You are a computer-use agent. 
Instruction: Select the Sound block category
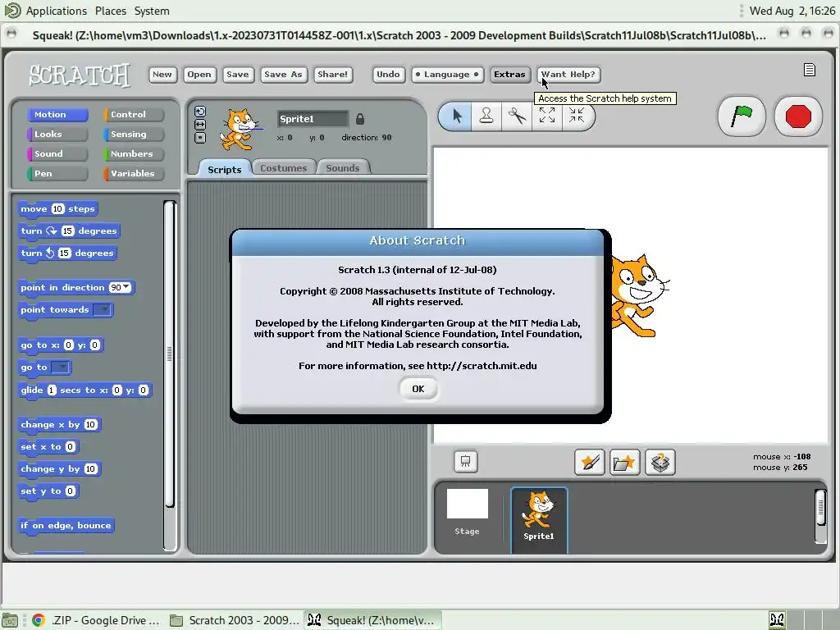coord(57,154)
